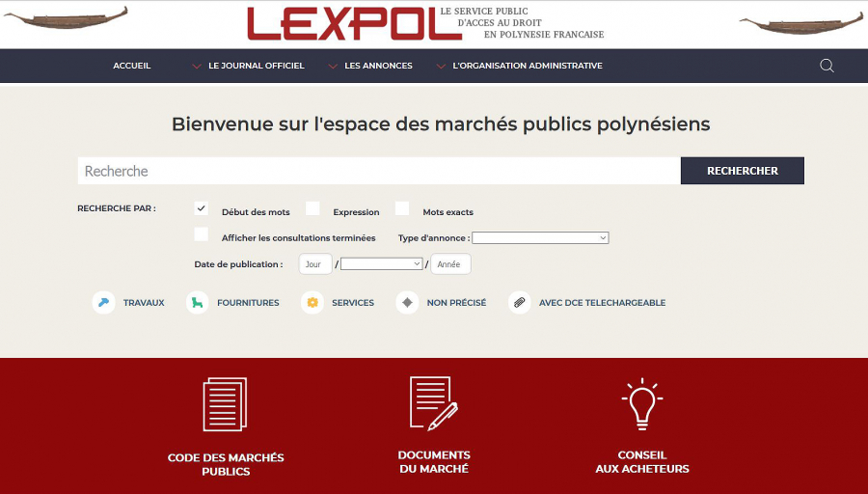Uncheck the Début des mots checkbox

(x=202, y=208)
